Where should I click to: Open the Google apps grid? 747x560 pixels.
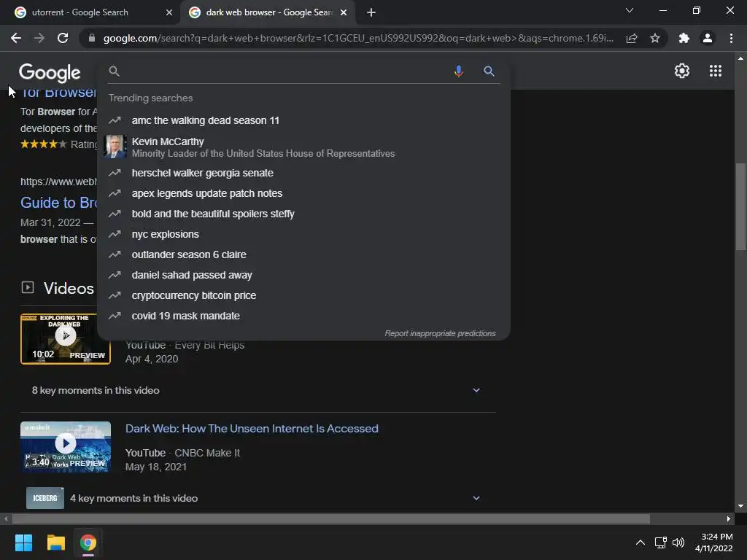point(715,71)
